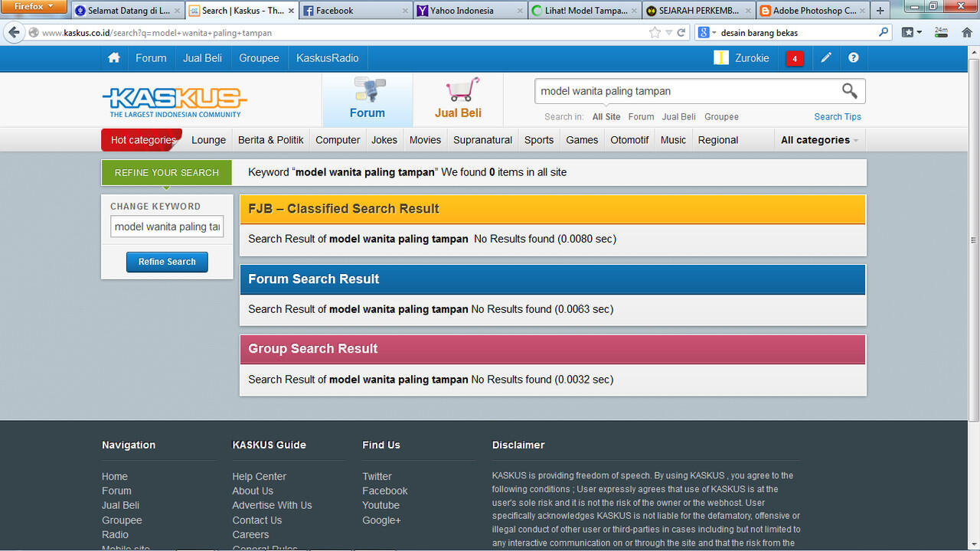Click the Refine Search button

coord(167,262)
